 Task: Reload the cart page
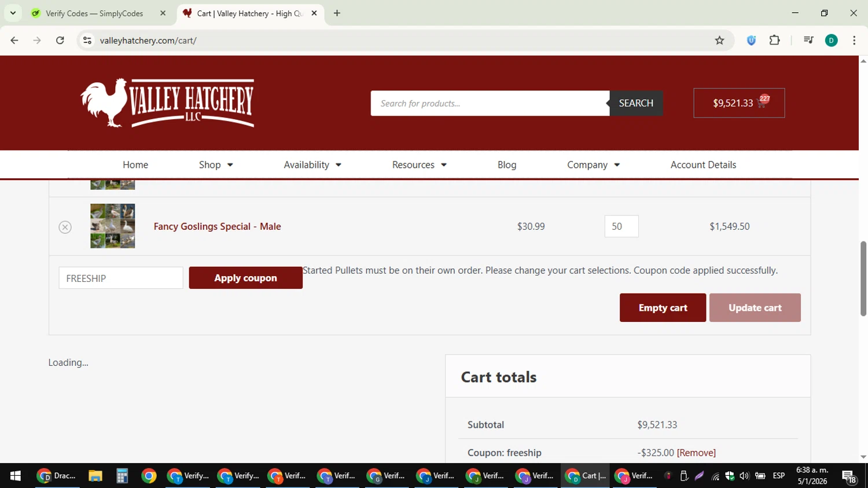60,41
